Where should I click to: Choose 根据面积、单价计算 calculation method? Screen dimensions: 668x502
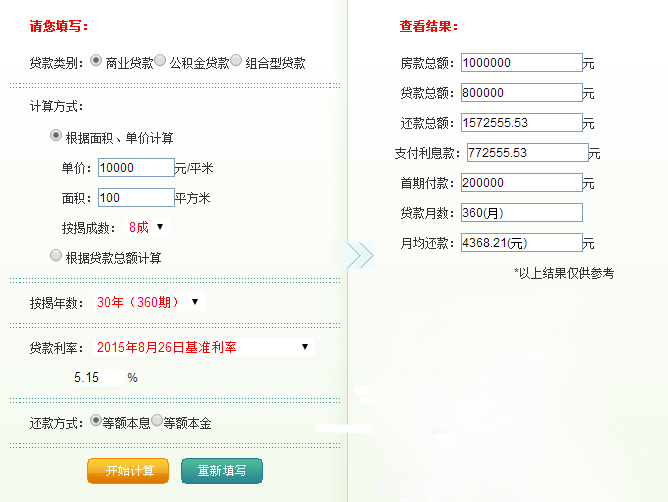tap(57, 136)
